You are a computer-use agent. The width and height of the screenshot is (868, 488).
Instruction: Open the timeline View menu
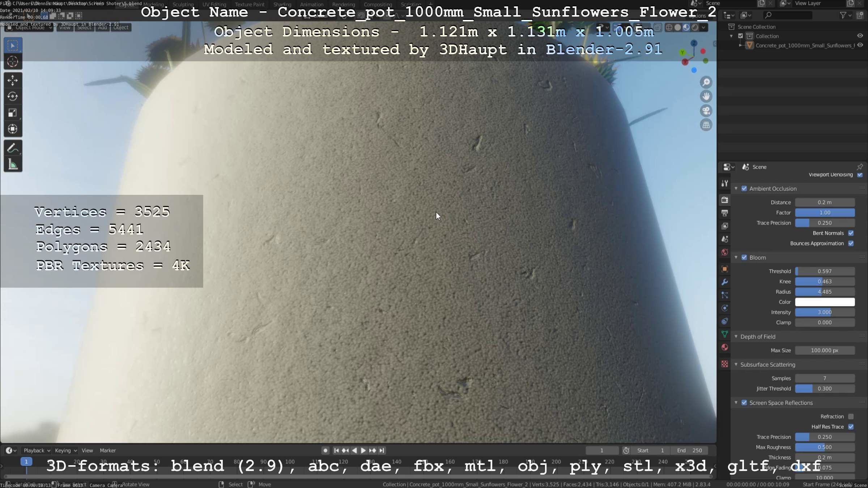click(x=87, y=450)
